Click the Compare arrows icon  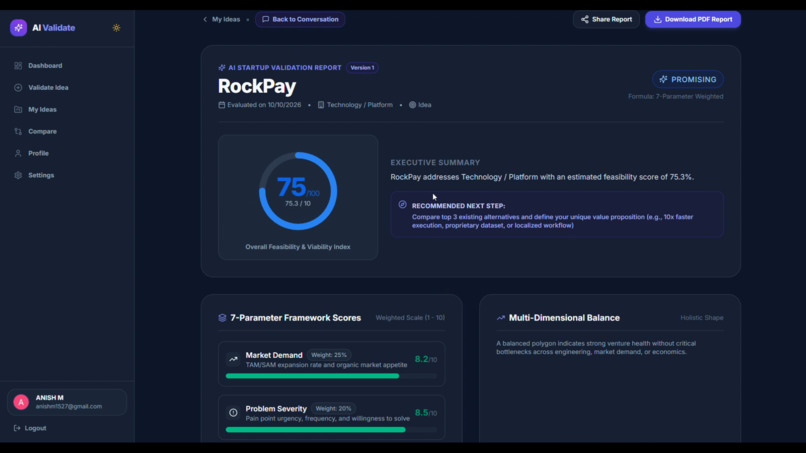(x=18, y=132)
